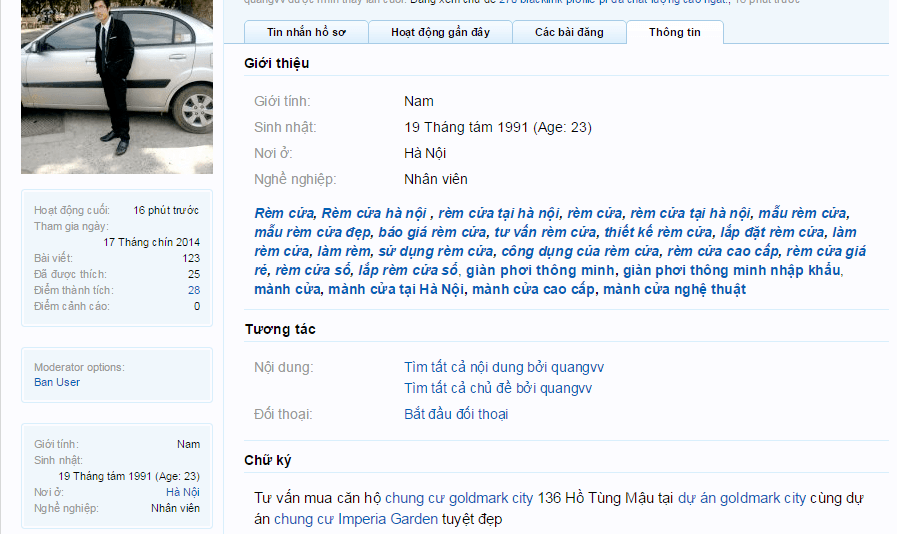This screenshot has width=897, height=534.
Task: Click the mành cửa cao cấp link
Action: 533,289
